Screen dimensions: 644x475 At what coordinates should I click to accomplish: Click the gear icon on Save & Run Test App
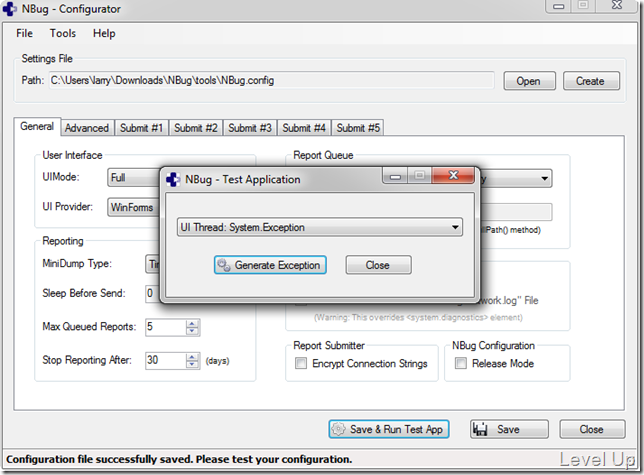[338, 429]
